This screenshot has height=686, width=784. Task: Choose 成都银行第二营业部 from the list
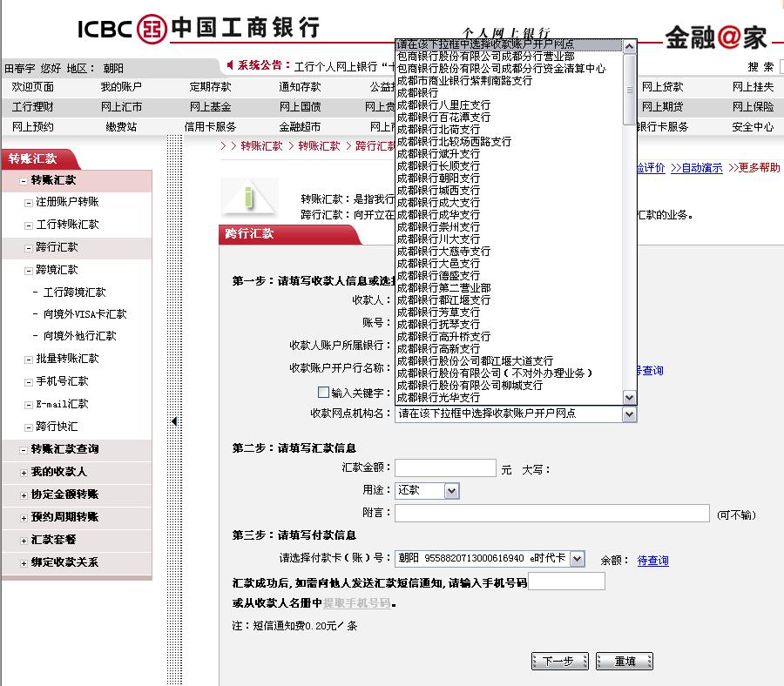[509, 288]
